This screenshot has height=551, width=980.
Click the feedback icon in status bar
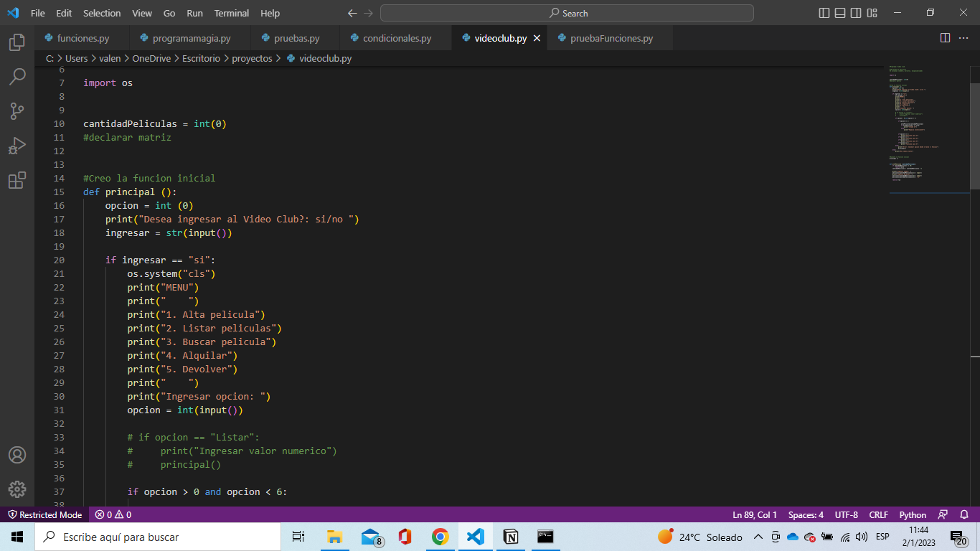(x=943, y=514)
